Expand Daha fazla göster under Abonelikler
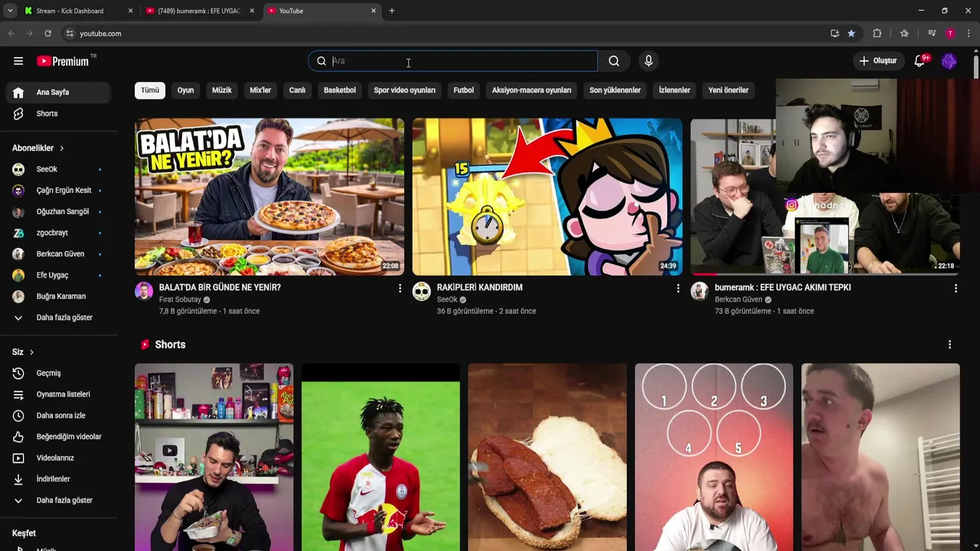The image size is (980, 551). [x=59, y=318]
